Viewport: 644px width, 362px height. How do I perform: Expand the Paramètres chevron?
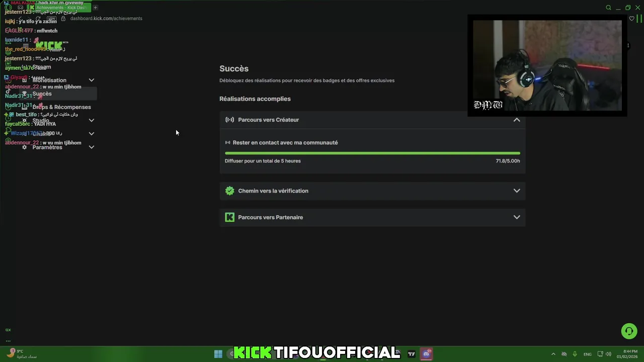point(92,147)
